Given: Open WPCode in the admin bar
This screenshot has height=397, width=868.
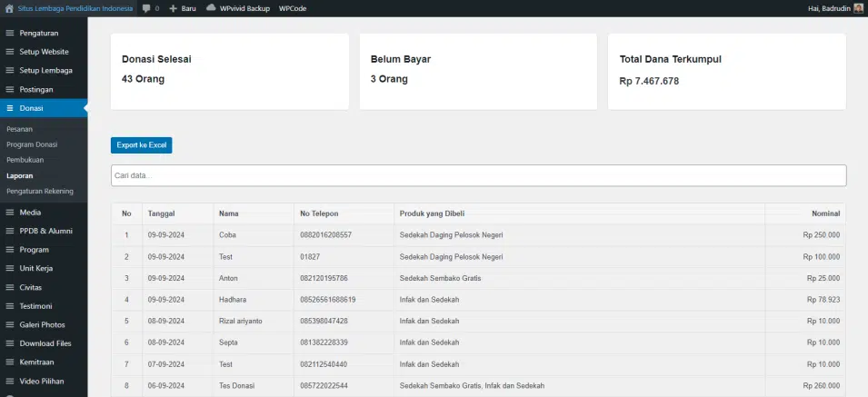Looking at the screenshot, I should [x=293, y=8].
